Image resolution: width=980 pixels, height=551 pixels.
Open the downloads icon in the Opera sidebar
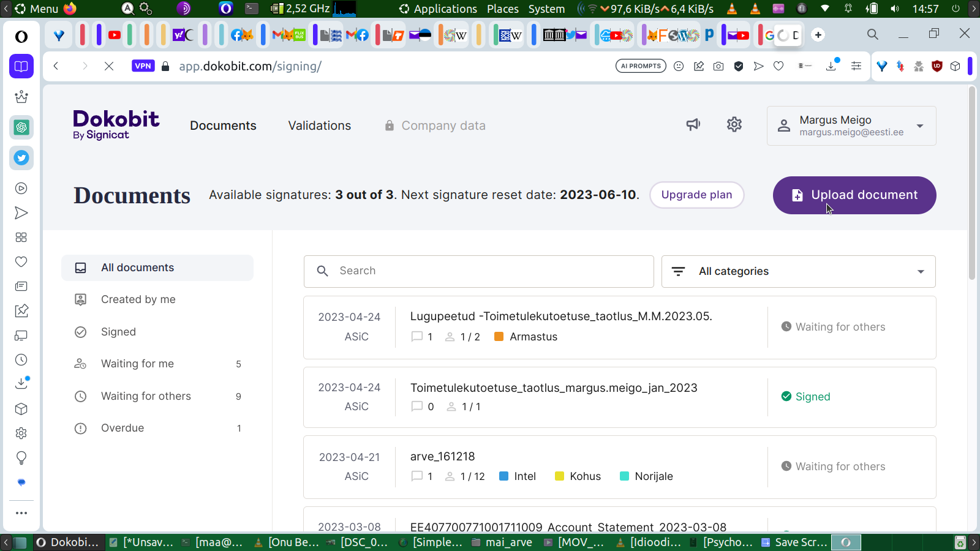pyautogui.click(x=21, y=383)
